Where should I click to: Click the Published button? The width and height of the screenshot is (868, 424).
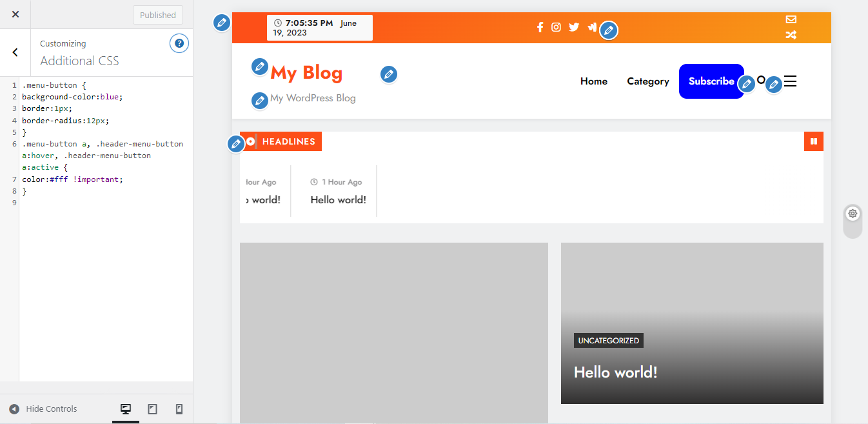(x=158, y=15)
